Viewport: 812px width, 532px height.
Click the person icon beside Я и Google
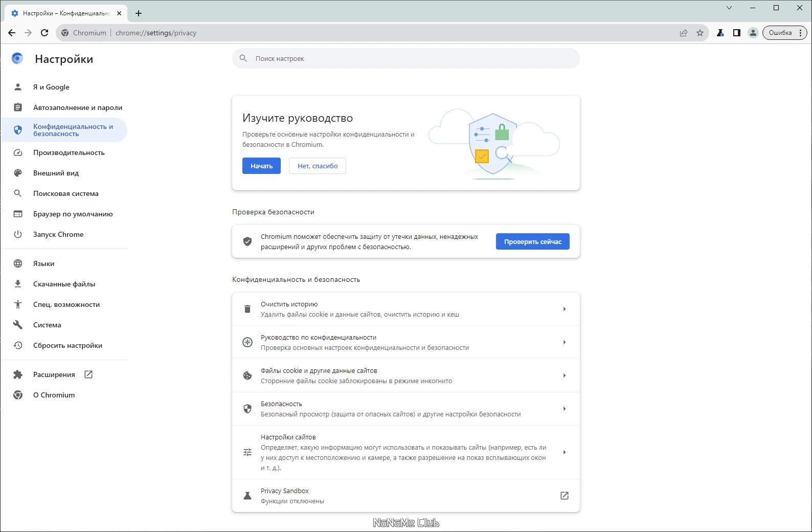[18, 87]
